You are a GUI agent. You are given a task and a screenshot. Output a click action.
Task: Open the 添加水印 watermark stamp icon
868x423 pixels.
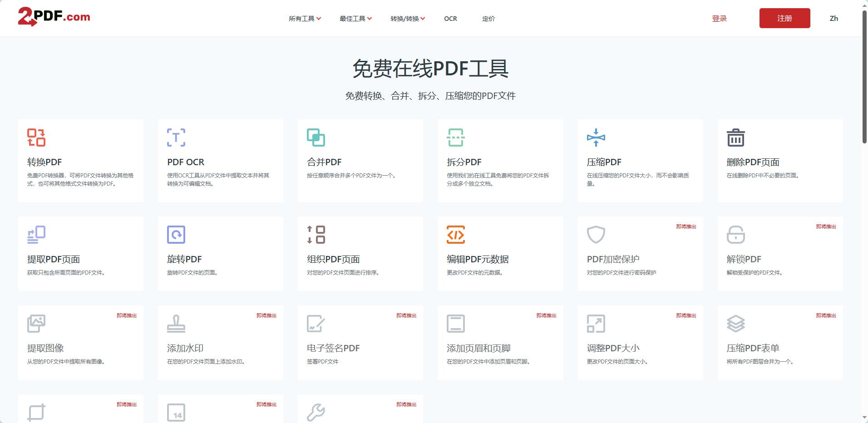coord(176,324)
